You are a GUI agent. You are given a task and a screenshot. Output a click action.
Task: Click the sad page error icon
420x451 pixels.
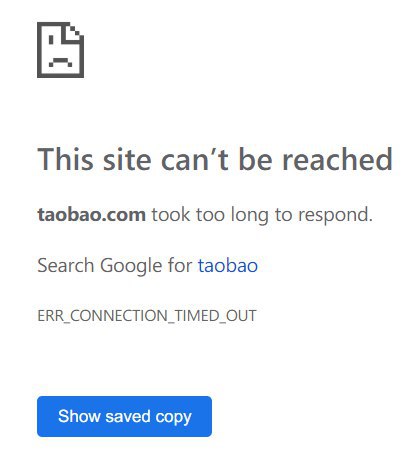pos(60,50)
